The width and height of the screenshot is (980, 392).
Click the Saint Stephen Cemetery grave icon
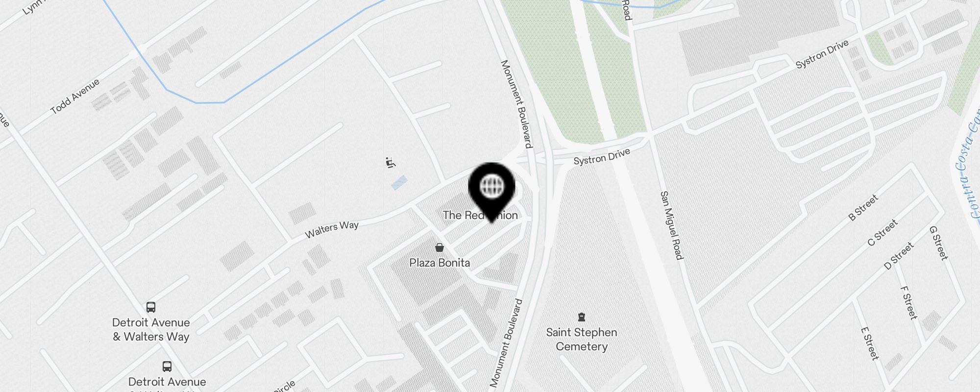coord(582,317)
